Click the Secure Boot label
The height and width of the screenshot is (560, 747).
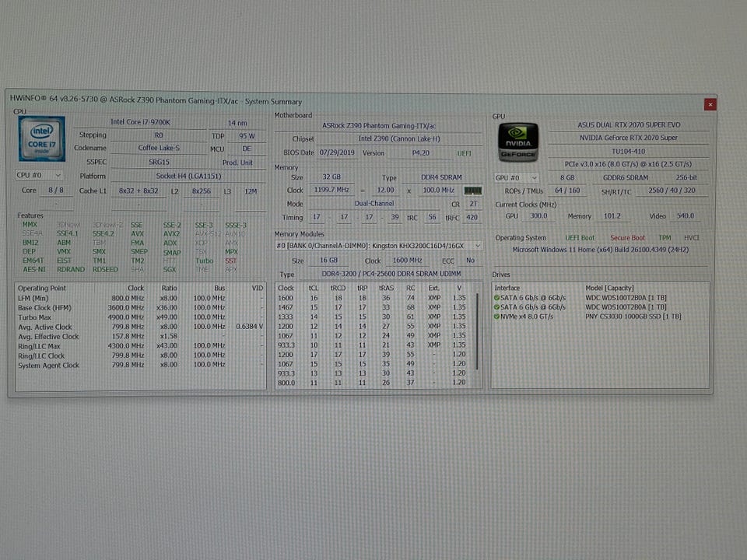627,238
